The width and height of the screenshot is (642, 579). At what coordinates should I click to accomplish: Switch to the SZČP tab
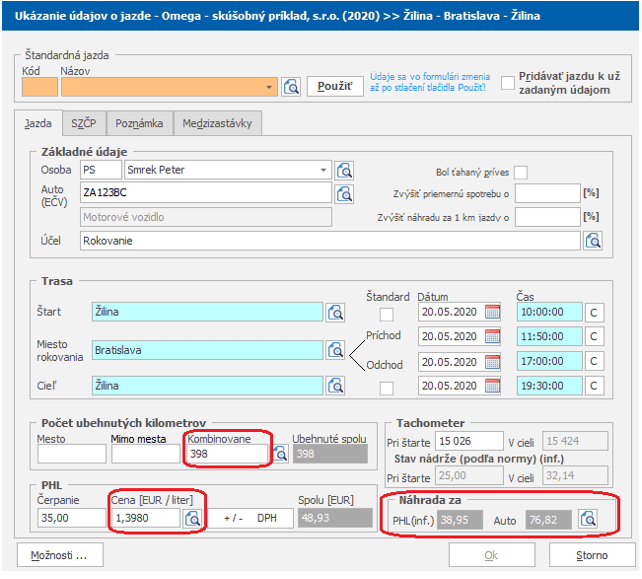(x=83, y=124)
